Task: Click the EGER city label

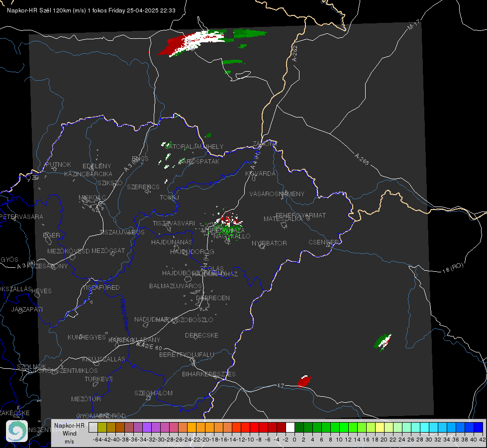Action: (x=51, y=235)
